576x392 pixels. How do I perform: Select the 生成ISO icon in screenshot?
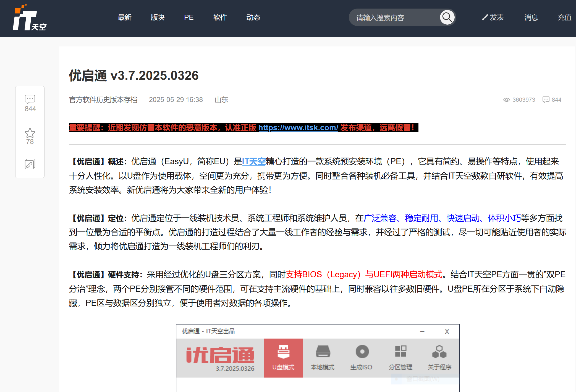coord(362,358)
